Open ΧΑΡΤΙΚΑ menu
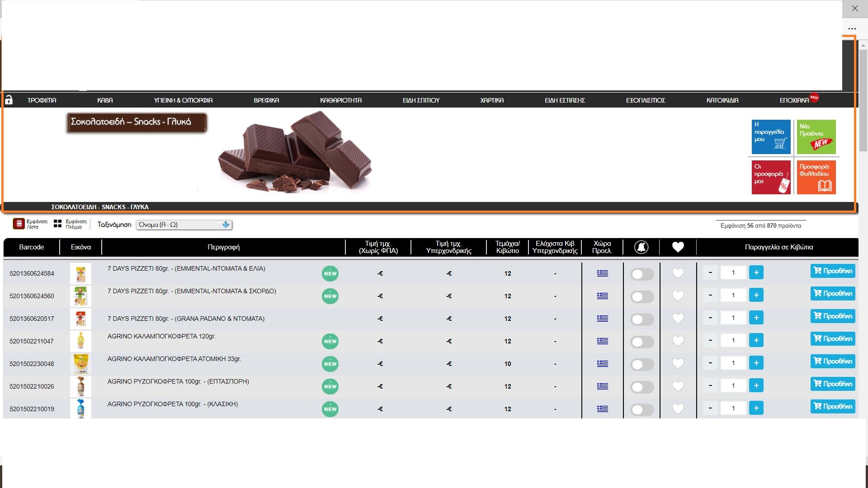 [492, 100]
